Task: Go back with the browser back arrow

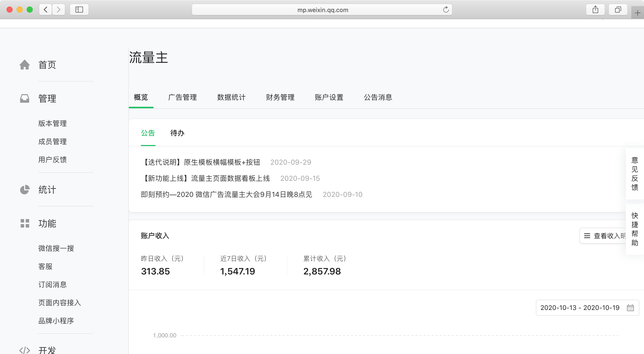Action: click(46, 10)
